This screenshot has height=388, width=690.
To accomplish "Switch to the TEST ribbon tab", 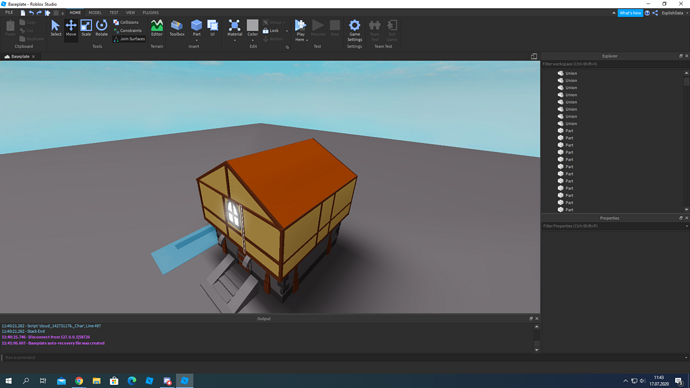I will (x=114, y=13).
